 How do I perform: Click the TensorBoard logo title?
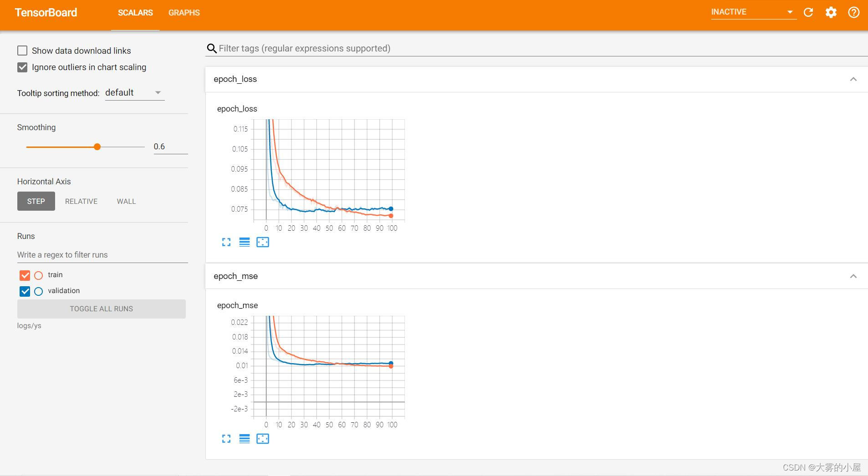coord(46,13)
